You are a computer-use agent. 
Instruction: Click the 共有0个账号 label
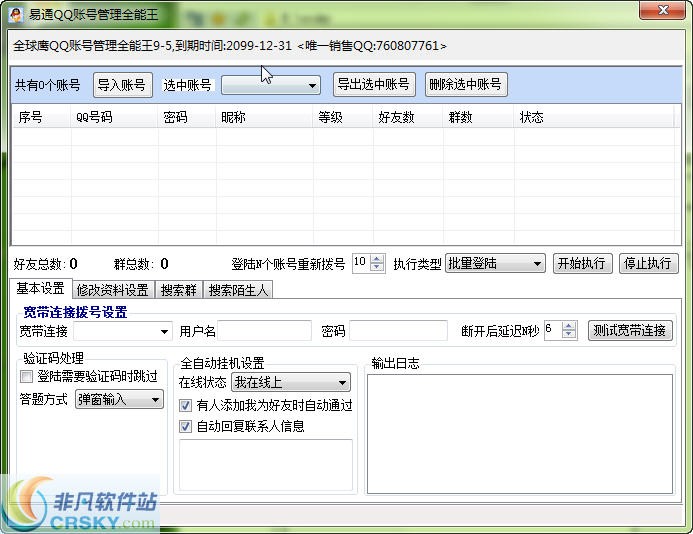coord(47,85)
